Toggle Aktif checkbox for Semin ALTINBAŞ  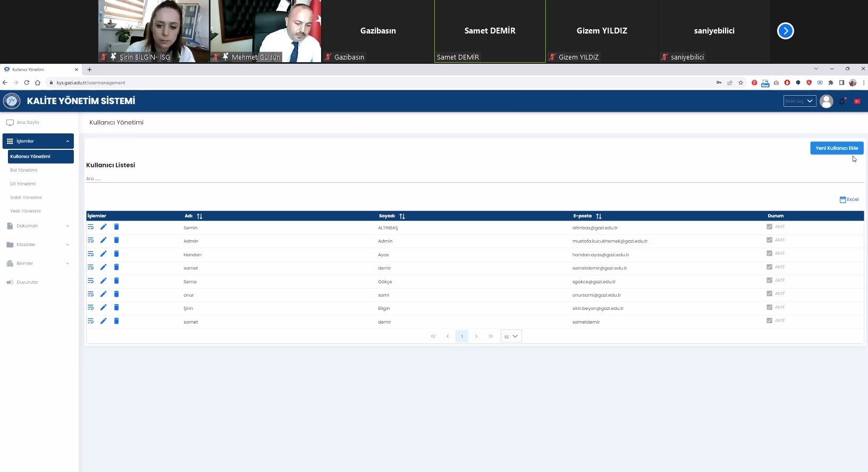click(769, 226)
